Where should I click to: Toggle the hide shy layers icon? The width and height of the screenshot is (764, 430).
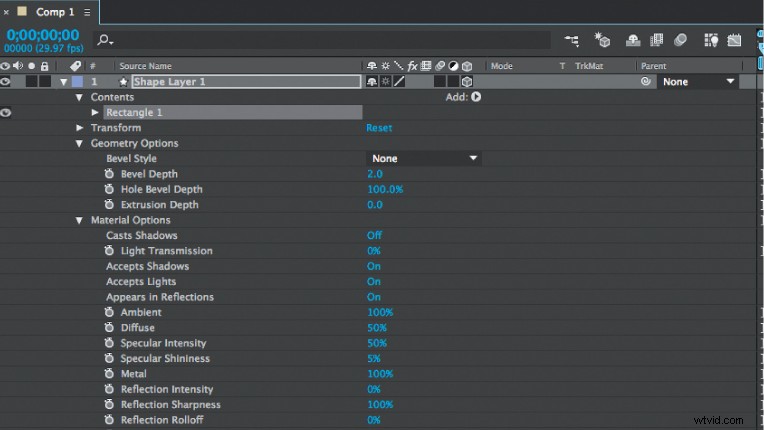click(633, 40)
